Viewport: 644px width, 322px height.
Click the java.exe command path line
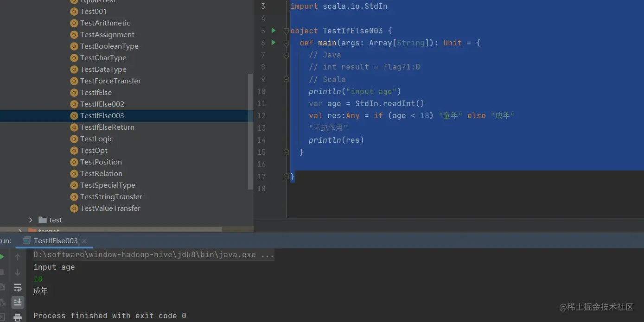153,255
